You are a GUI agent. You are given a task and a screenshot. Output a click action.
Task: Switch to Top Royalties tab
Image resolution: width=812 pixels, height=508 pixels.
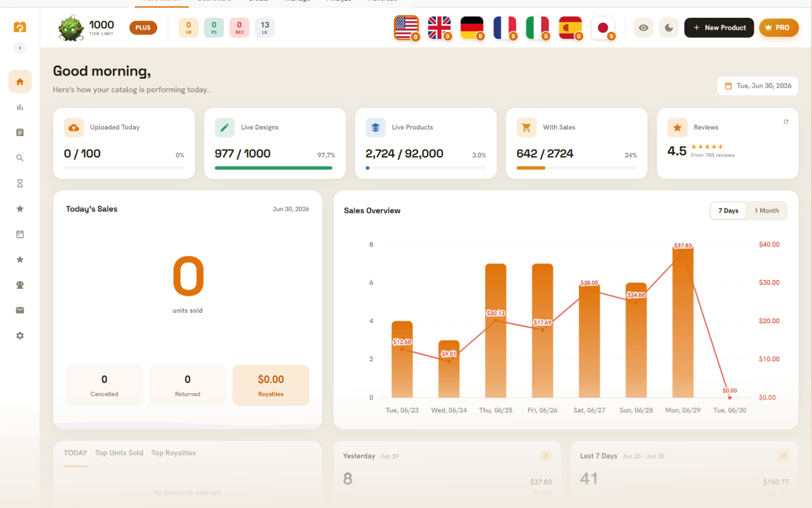click(x=173, y=453)
